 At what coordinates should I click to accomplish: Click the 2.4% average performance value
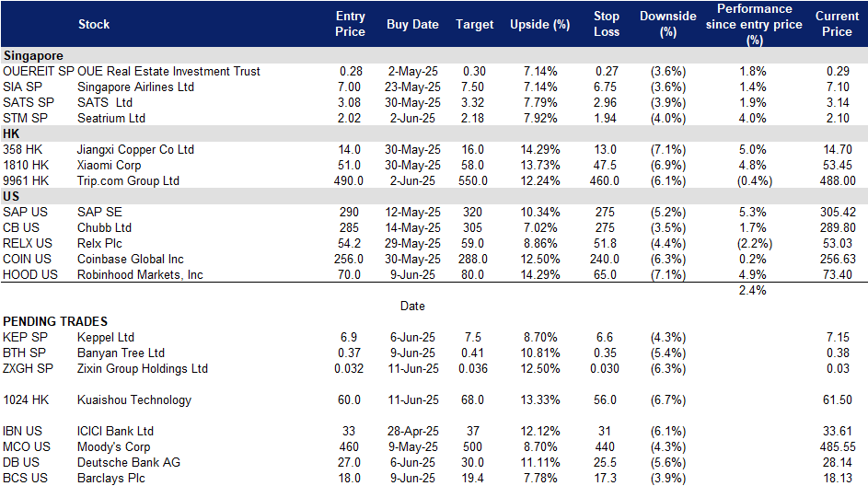tap(752, 290)
